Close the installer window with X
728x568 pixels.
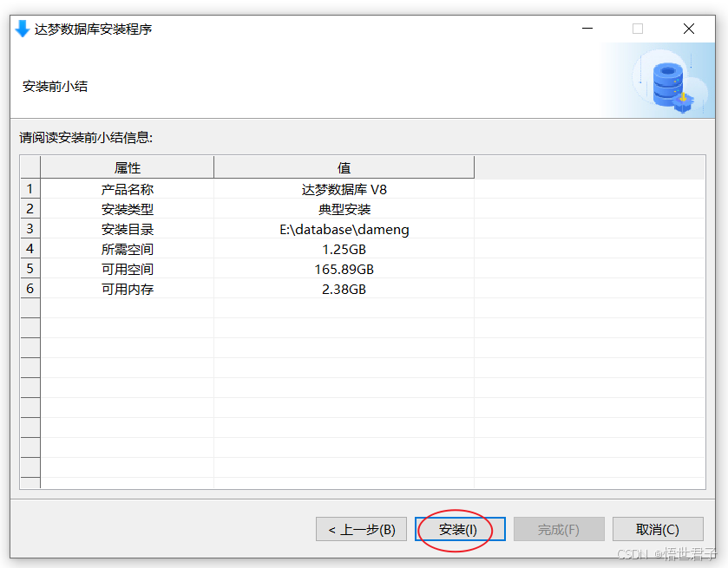689,29
